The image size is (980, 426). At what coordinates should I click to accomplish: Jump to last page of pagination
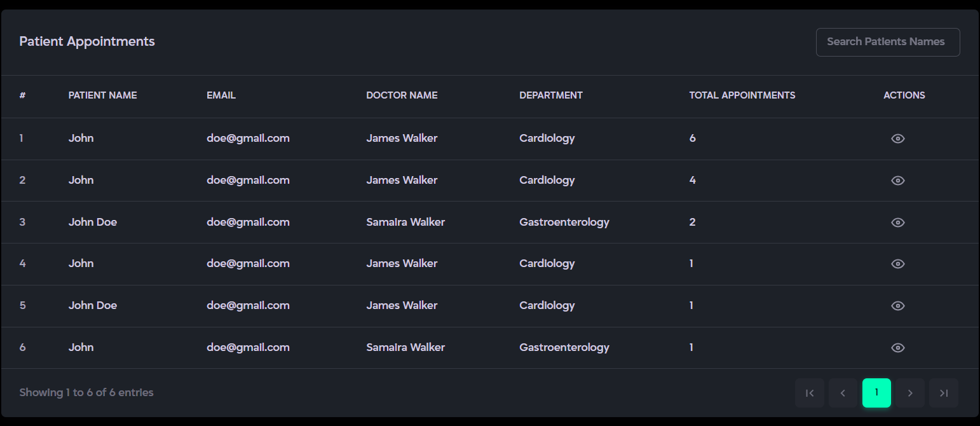coord(944,393)
